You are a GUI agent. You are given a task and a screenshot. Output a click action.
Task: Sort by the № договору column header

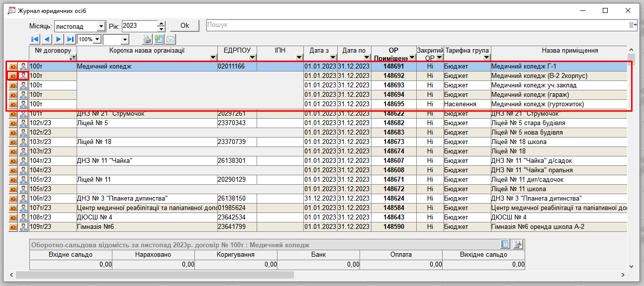(53, 51)
